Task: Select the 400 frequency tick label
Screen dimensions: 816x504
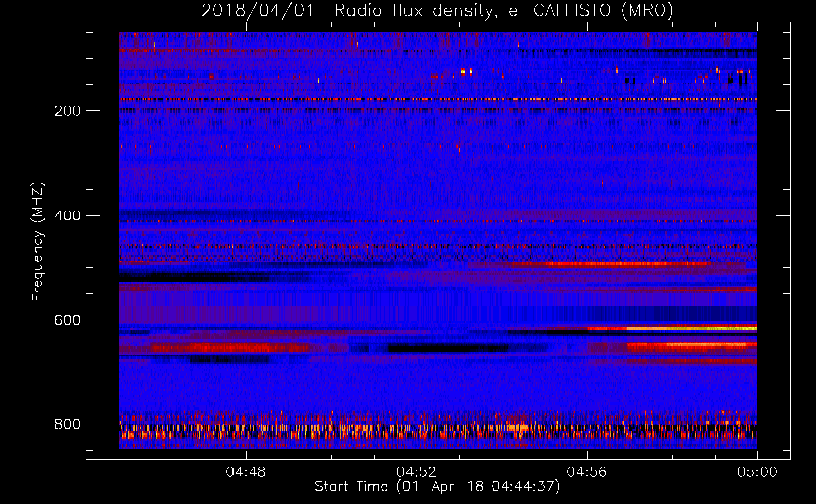Action: coord(68,216)
